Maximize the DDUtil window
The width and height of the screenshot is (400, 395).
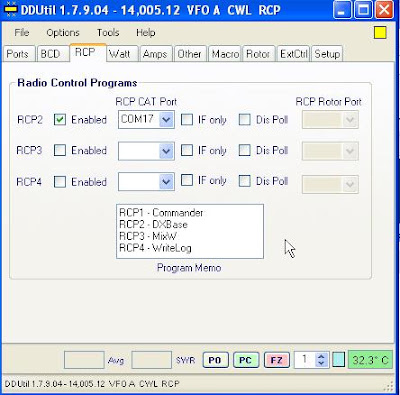(x=363, y=9)
